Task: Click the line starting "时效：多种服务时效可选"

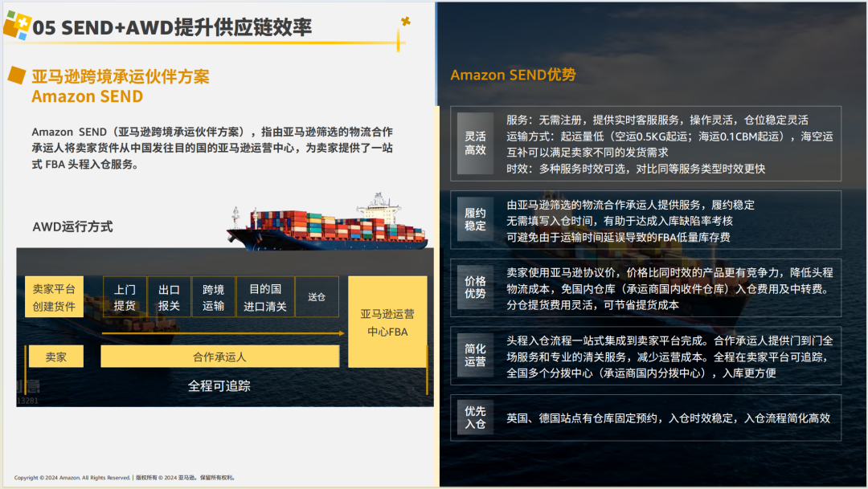Action: 636,169
